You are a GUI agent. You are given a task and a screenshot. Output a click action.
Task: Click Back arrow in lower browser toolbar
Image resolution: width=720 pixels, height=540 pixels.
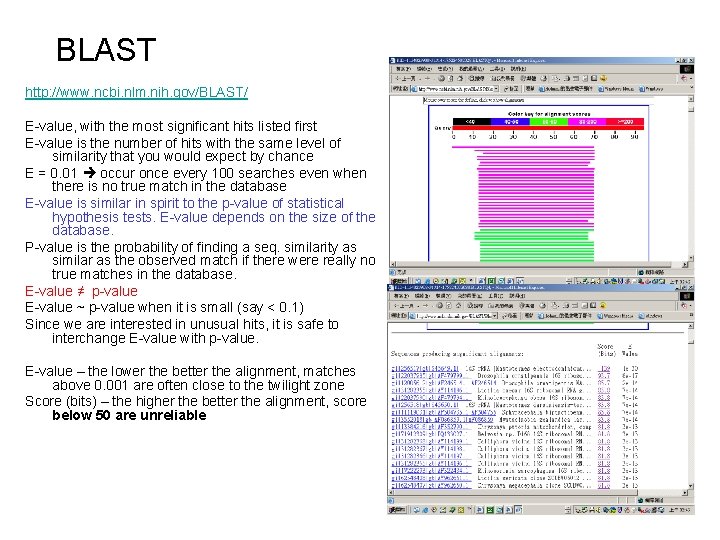(x=404, y=305)
